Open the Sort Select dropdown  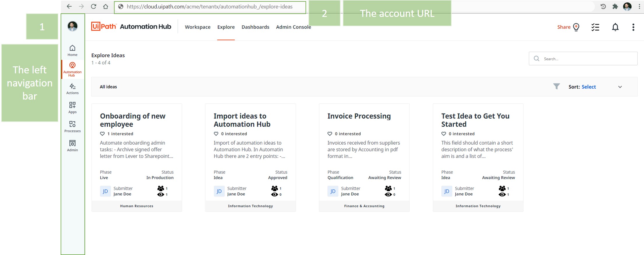coord(589,87)
